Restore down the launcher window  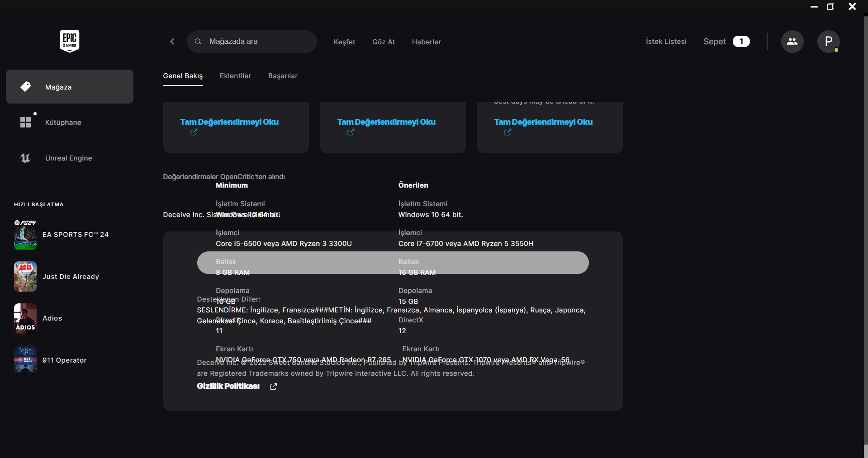[830, 6]
